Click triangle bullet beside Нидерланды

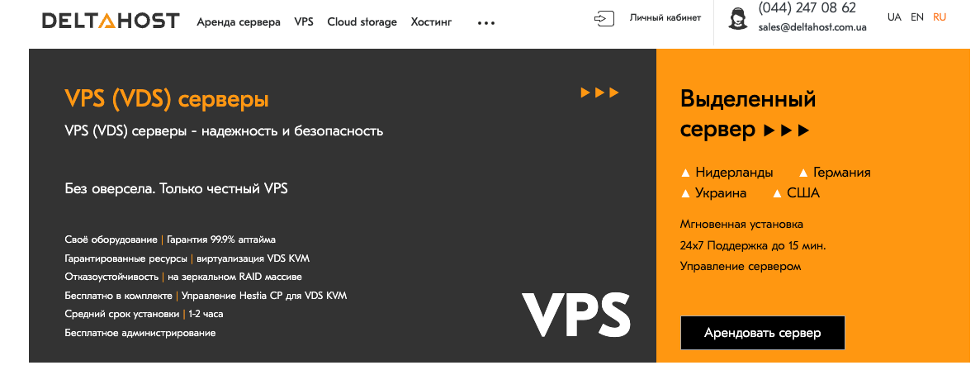[x=685, y=173]
